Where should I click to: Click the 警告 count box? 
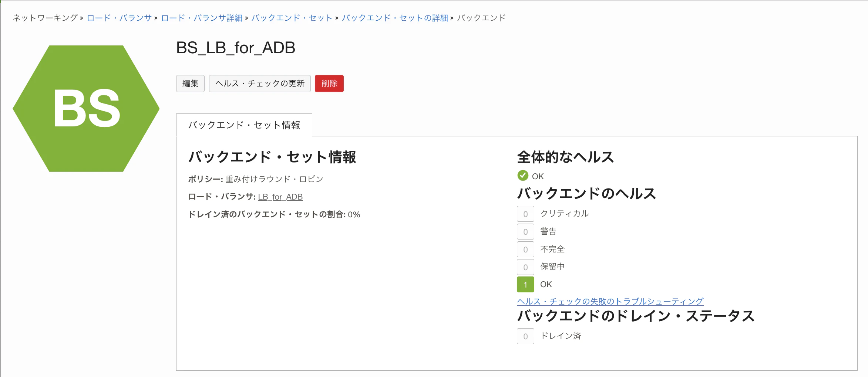point(525,232)
